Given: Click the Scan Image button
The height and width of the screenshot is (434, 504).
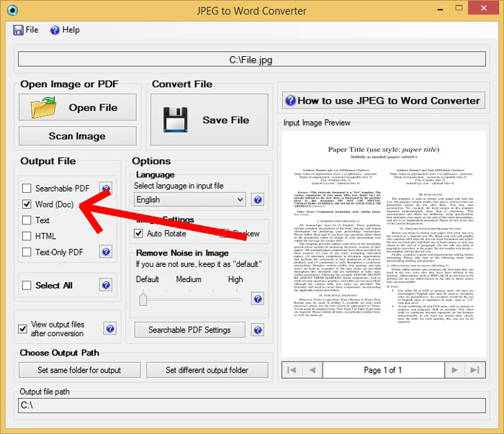Looking at the screenshot, I should pos(77,136).
